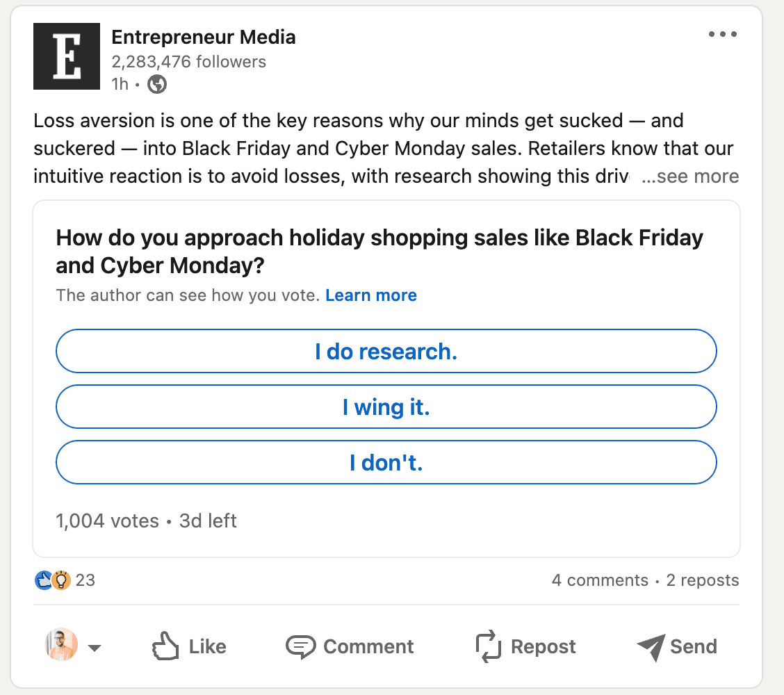View the '2 reposts' entry

(702, 580)
